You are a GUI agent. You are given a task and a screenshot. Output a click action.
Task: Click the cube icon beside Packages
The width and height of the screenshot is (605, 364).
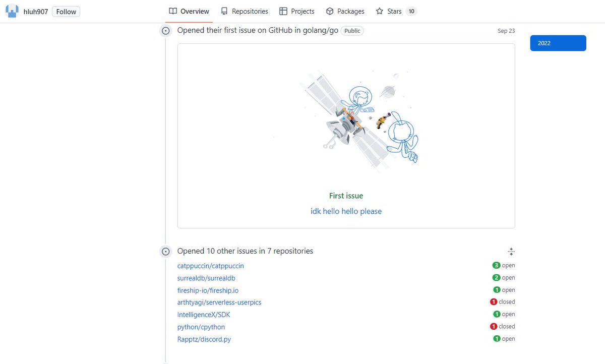click(x=330, y=11)
